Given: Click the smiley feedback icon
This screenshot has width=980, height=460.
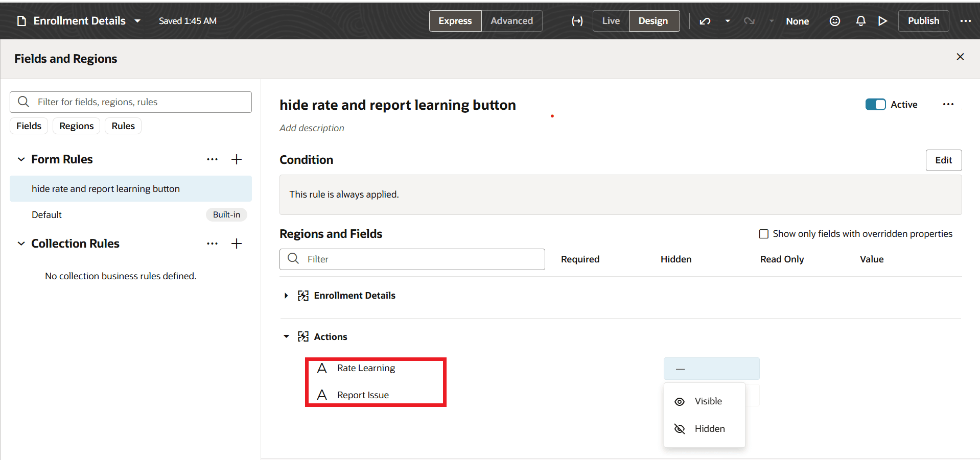Looking at the screenshot, I should coord(835,21).
